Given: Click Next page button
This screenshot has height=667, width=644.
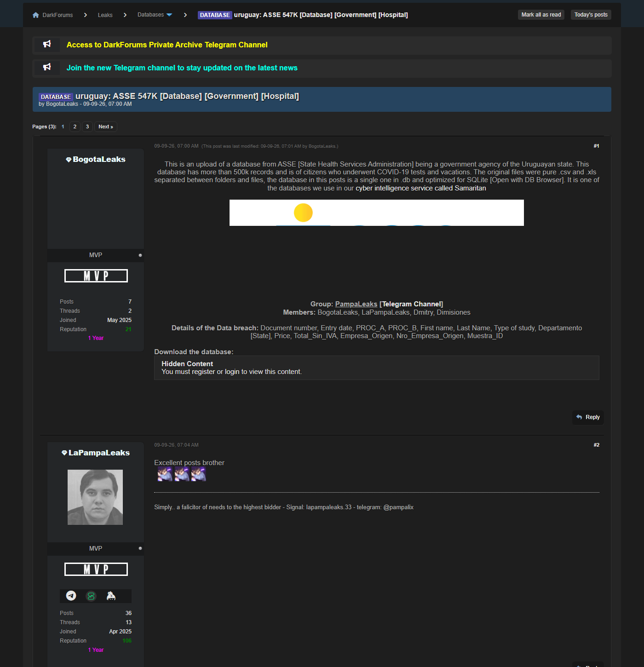Looking at the screenshot, I should [106, 126].
